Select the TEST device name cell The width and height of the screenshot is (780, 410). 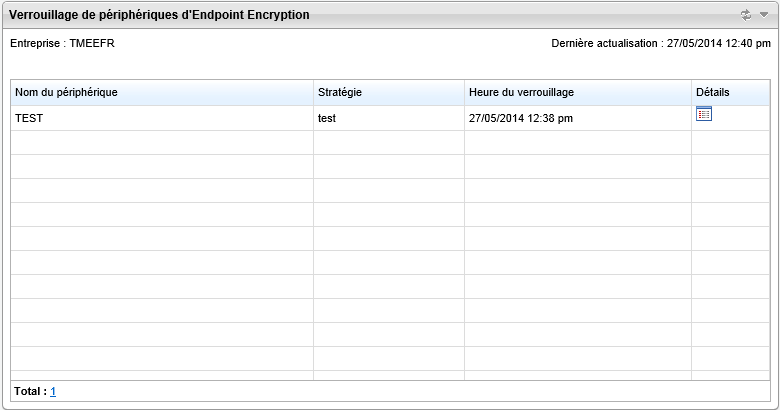[x=29, y=118]
